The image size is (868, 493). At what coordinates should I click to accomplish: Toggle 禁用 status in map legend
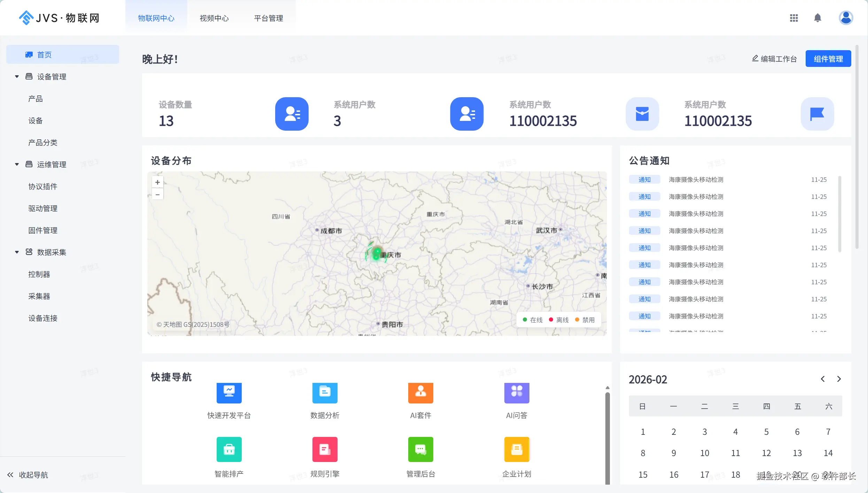(585, 320)
